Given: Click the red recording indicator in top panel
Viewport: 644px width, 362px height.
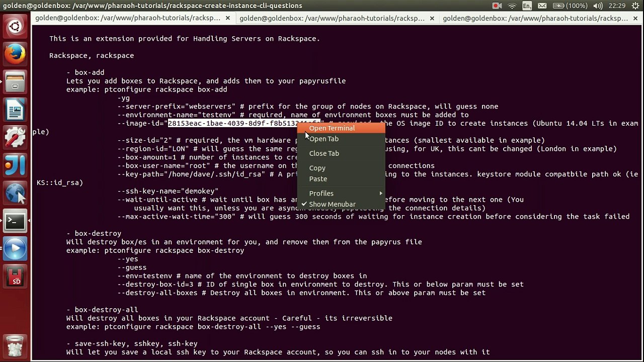Looking at the screenshot, I should point(497,6).
